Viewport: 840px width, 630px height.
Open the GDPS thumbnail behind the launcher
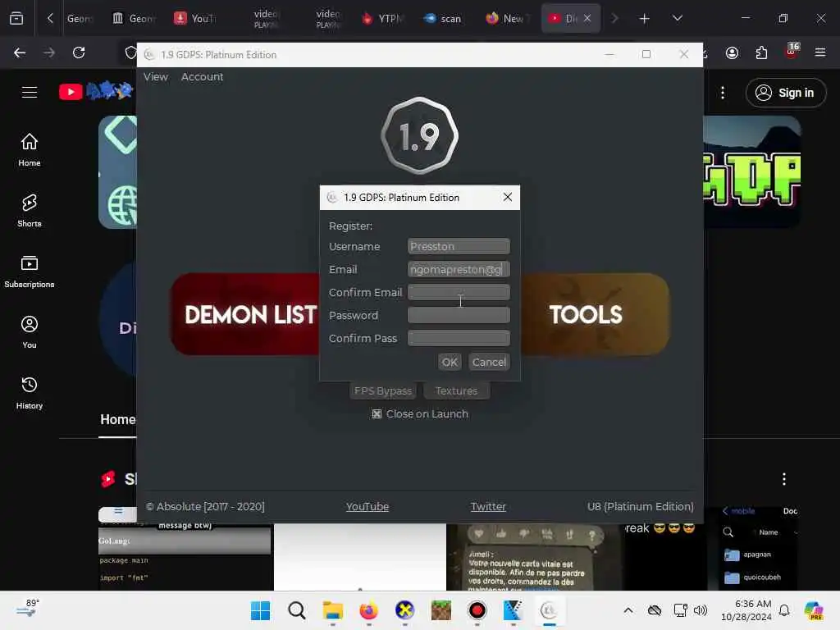(752, 171)
